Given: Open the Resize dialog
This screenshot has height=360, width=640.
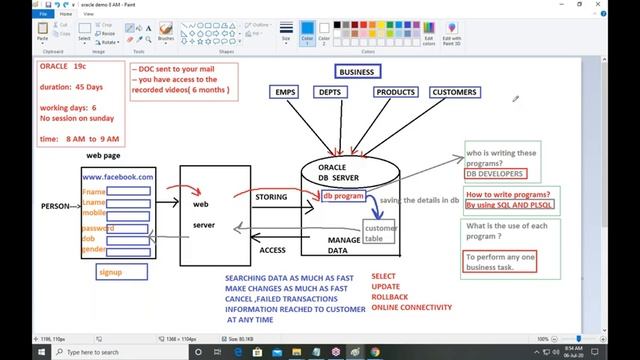Looking at the screenshot, I should tap(105, 33).
